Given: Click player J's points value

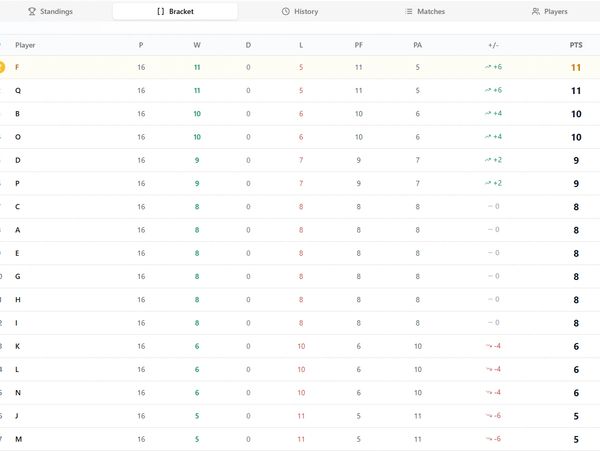Looking at the screenshot, I should coord(576,416).
